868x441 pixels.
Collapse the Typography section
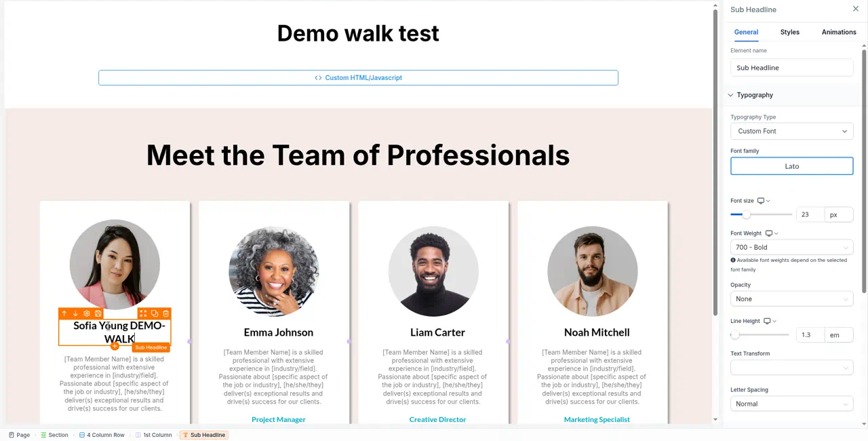(730, 95)
